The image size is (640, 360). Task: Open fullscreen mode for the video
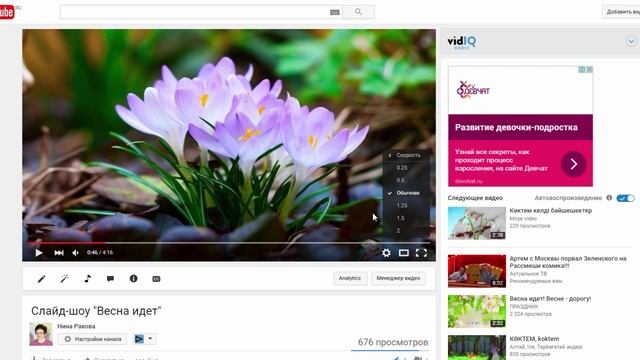click(421, 253)
